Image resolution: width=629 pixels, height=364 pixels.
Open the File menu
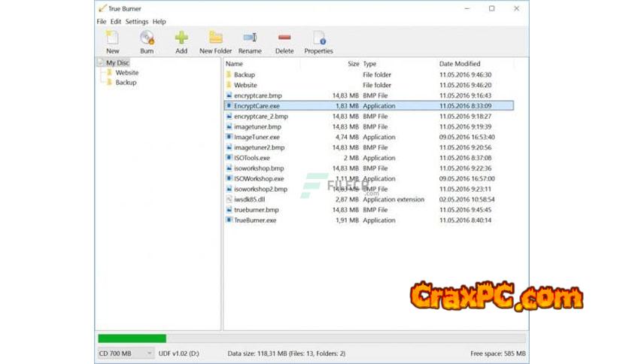pos(102,22)
